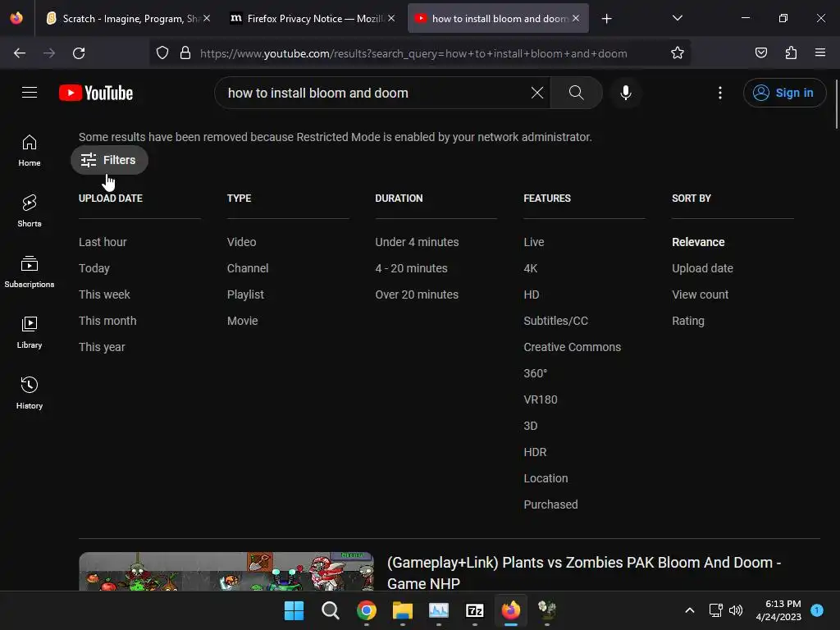The width and height of the screenshot is (840, 630).
Task: Open the Pocket save icon
Action: tap(760, 53)
